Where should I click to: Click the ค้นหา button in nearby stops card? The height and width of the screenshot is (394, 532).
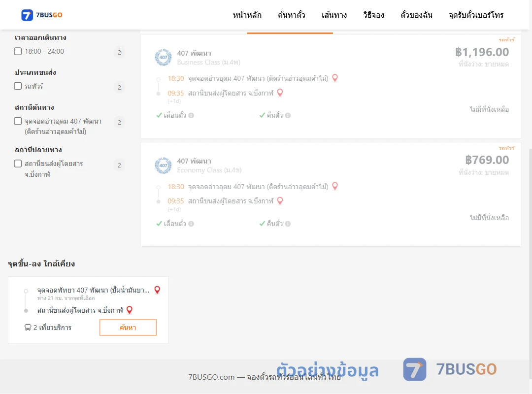pyautogui.click(x=128, y=328)
